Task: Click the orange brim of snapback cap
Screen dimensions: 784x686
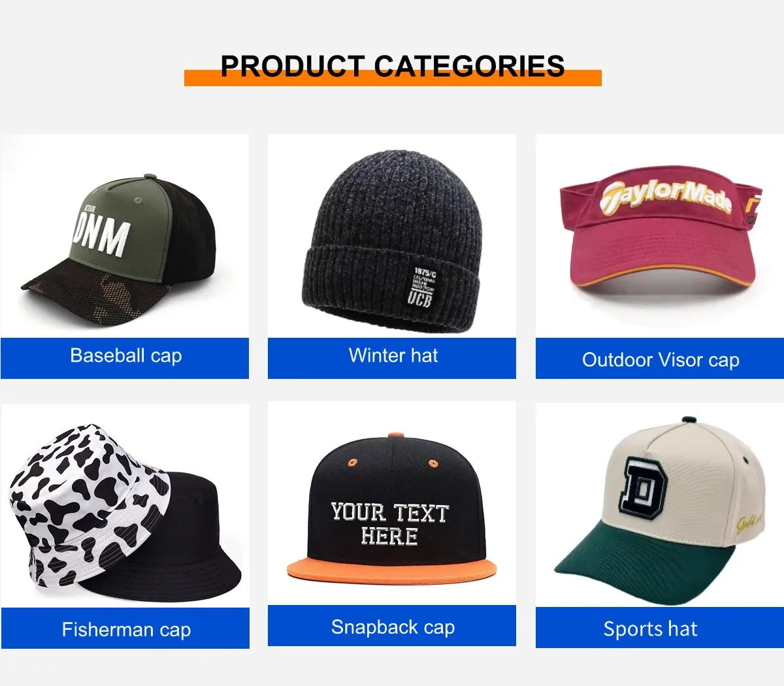Action: click(392, 570)
